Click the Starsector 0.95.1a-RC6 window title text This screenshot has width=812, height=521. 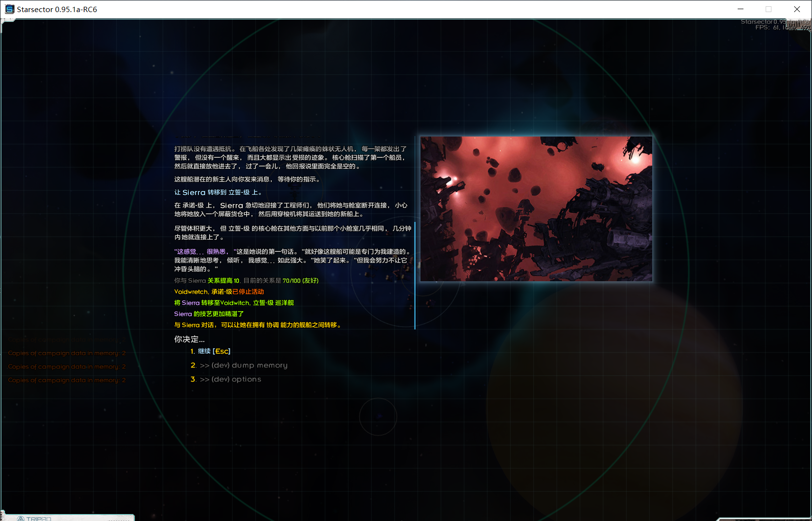[x=57, y=9]
